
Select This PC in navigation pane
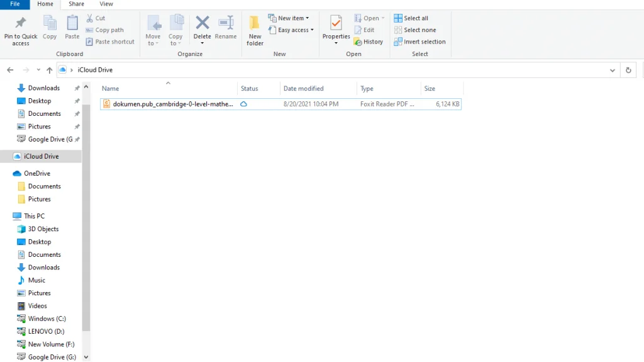[34, 216]
